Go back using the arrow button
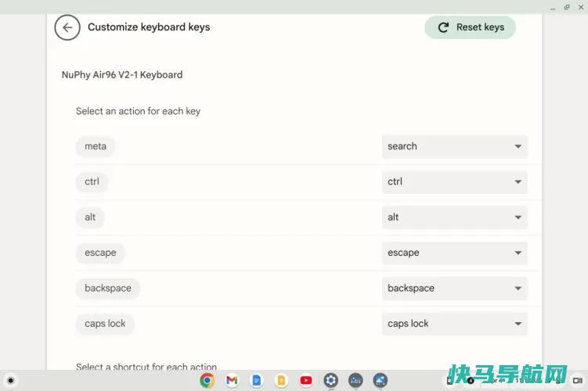 tap(67, 27)
